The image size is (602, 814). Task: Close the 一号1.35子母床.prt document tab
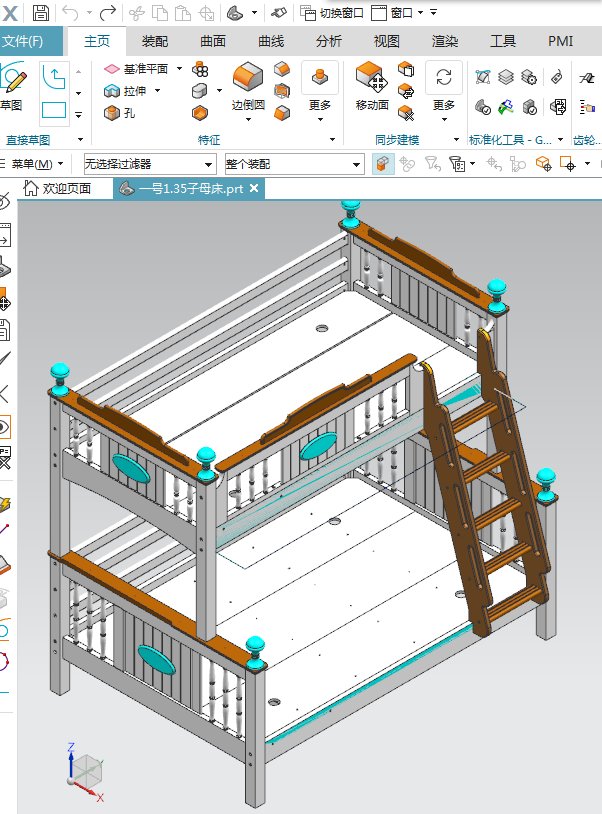254,188
